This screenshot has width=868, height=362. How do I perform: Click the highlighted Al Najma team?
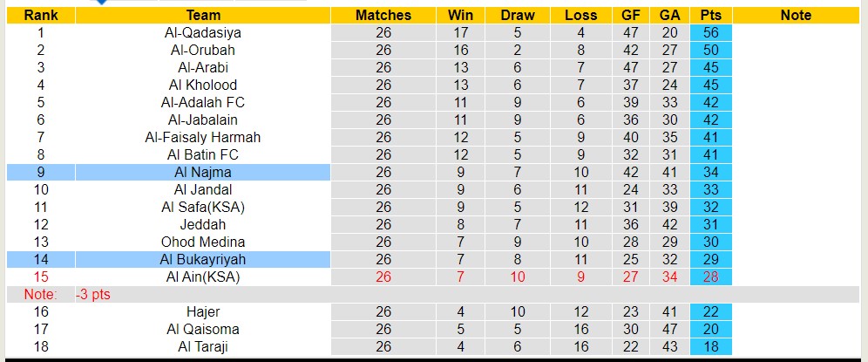click(x=202, y=172)
